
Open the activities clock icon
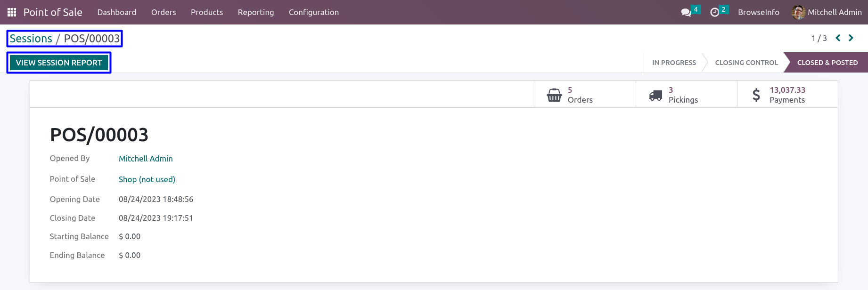point(715,12)
